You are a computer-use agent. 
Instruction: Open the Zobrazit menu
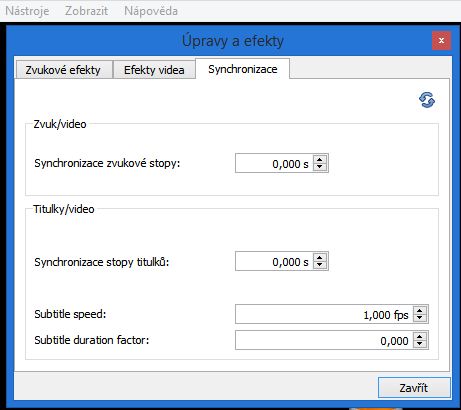point(86,11)
